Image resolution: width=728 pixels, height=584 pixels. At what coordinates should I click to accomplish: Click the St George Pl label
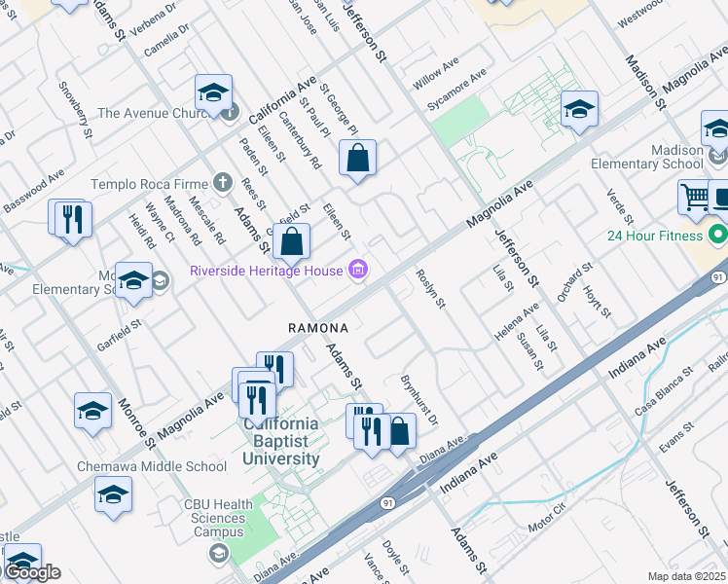click(339, 110)
